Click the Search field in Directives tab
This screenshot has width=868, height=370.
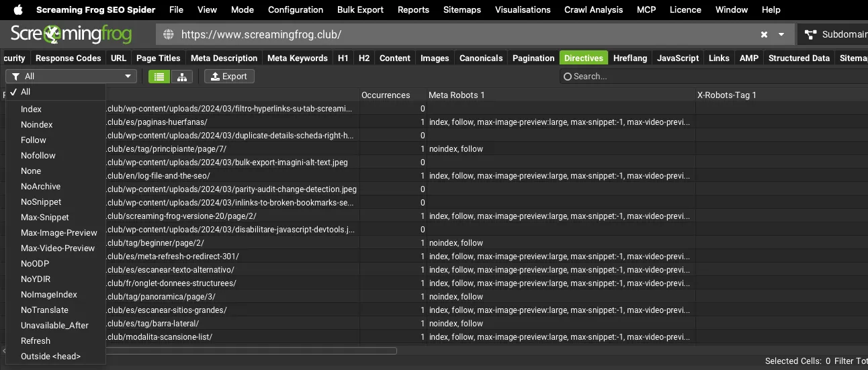[713, 77]
